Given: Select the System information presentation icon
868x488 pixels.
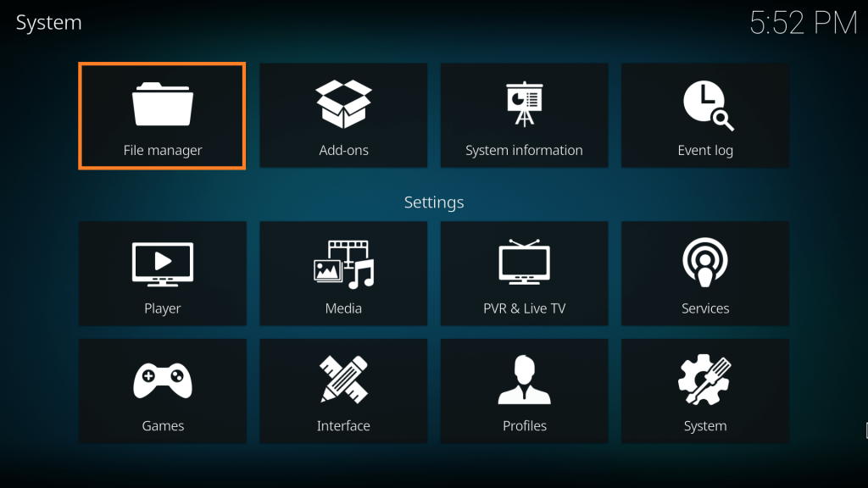Looking at the screenshot, I should click(524, 104).
